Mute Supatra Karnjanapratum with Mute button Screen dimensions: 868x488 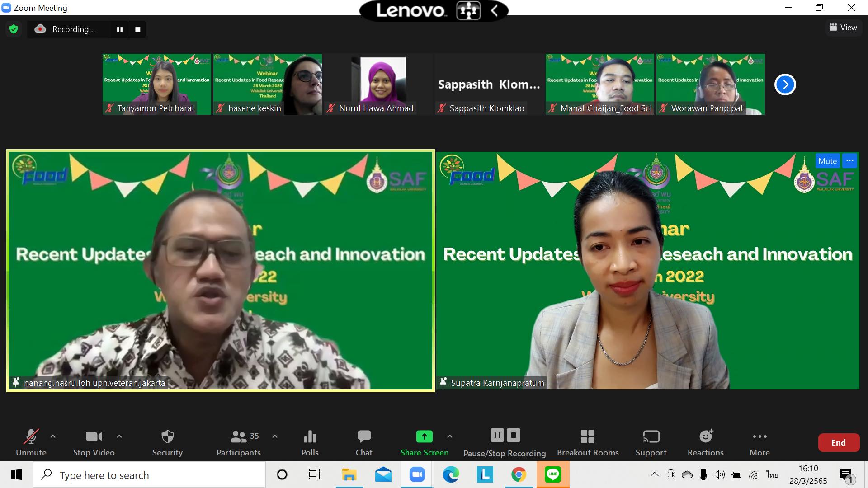click(x=827, y=161)
